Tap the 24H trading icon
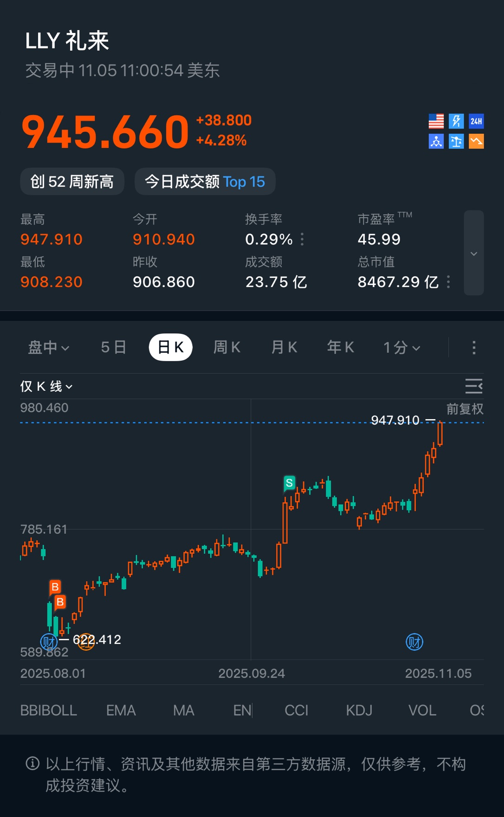 476,121
